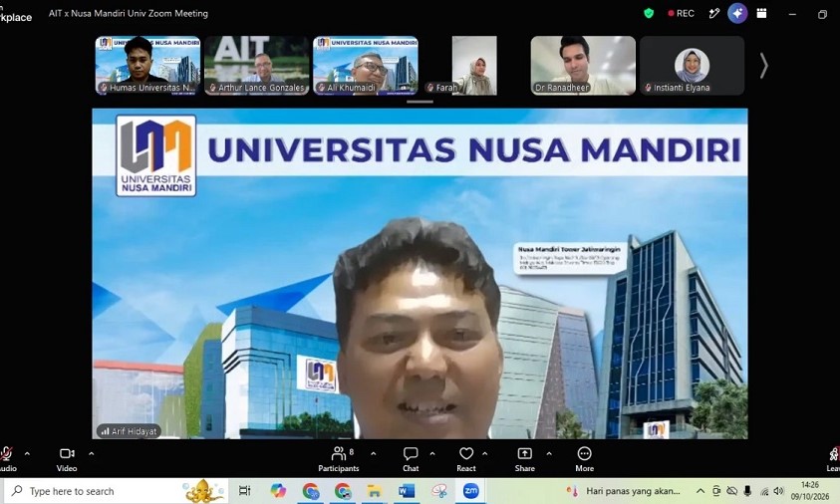840x504 pixels.
Task: Open File Explorer from taskbar
Action: coord(375,491)
